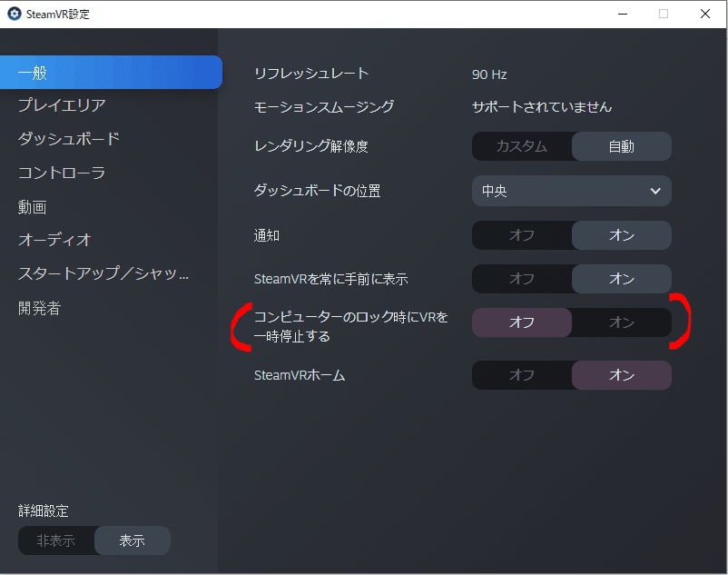Viewport: 728px width, 575px height.
Task: Switch to the 動画 tab
Action: (x=32, y=207)
